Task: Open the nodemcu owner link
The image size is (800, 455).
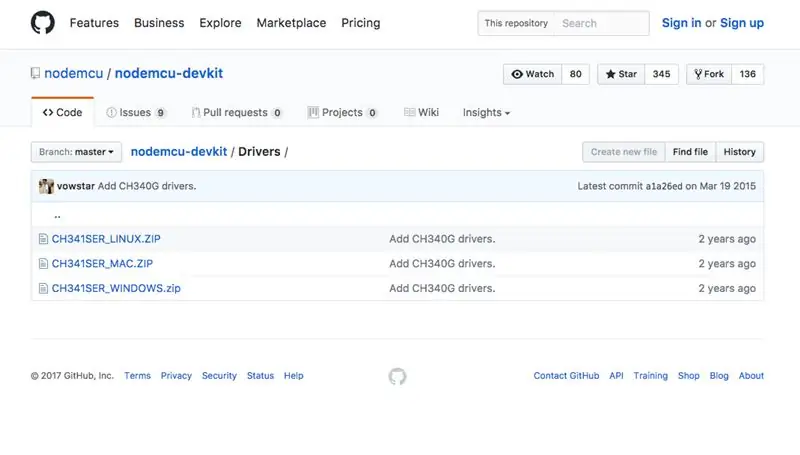Action: 73,73
